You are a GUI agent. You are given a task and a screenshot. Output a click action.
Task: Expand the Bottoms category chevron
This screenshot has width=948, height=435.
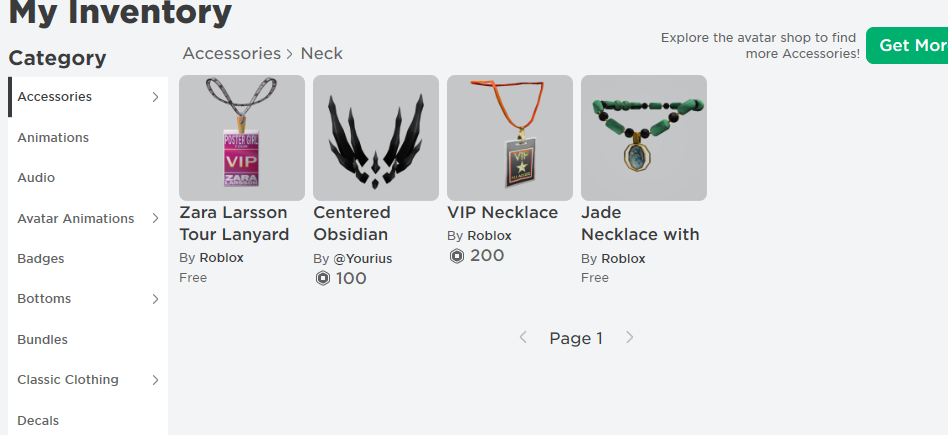click(x=155, y=299)
